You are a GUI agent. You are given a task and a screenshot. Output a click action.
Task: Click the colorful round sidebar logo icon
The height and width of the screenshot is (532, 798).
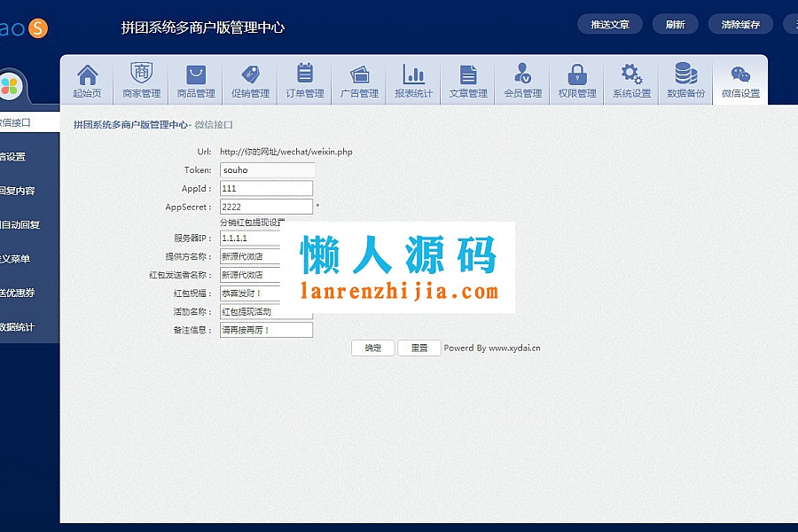click(x=10, y=87)
